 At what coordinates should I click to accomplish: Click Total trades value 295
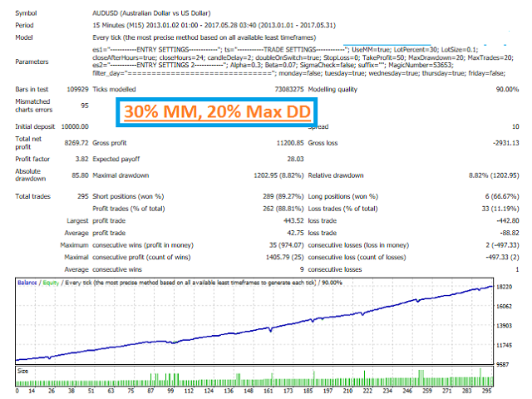coord(83,196)
